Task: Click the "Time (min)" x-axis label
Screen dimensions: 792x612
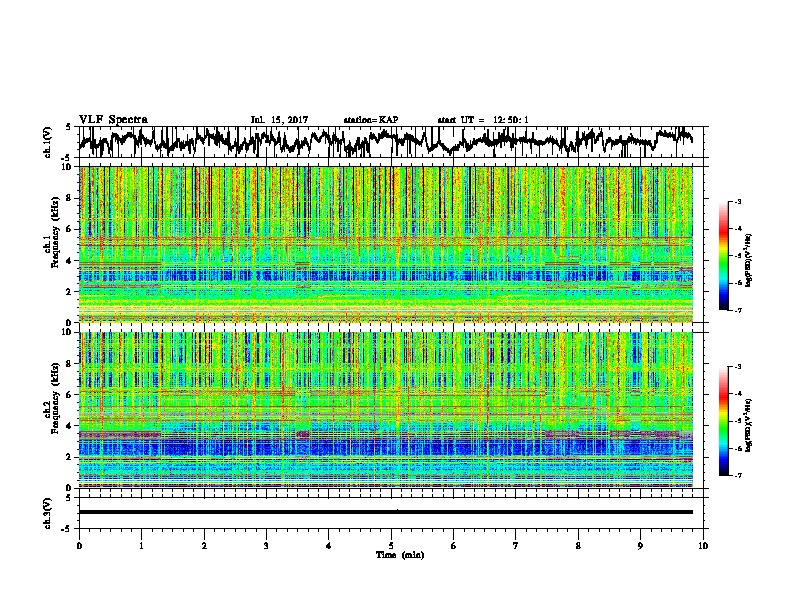Action: [x=400, y=555]
